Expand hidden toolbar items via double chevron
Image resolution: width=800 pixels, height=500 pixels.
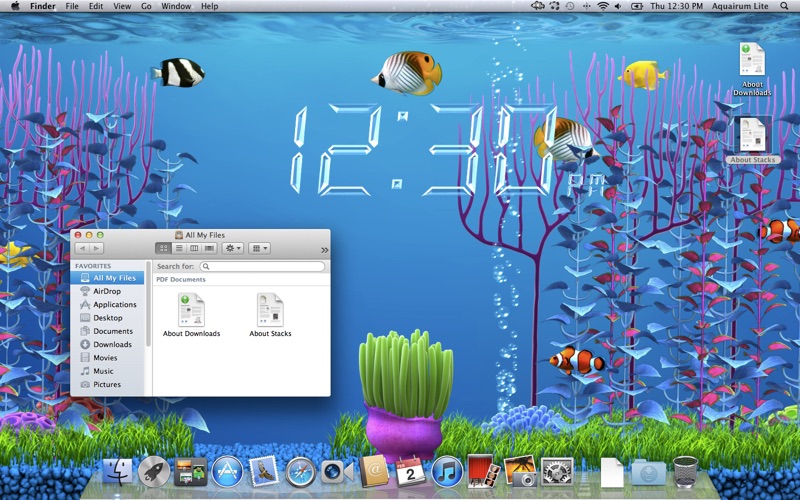click(324, 249)
